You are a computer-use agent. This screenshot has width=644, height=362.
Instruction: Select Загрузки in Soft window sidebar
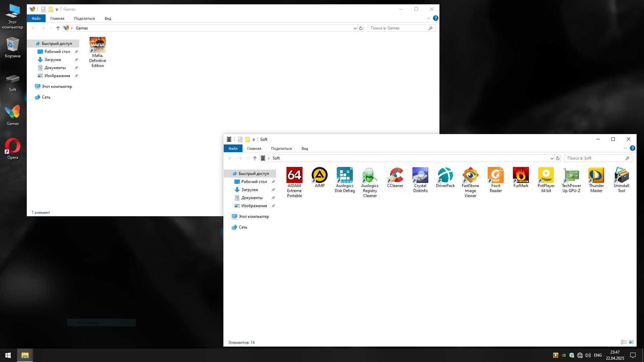[250, 190]
